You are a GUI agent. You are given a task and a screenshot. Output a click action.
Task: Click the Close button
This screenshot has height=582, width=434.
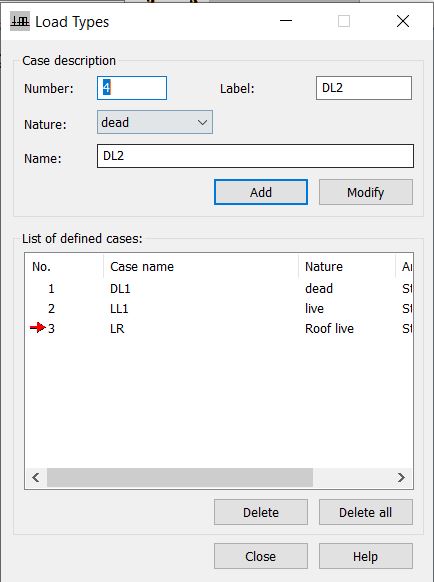coord(261,556)
